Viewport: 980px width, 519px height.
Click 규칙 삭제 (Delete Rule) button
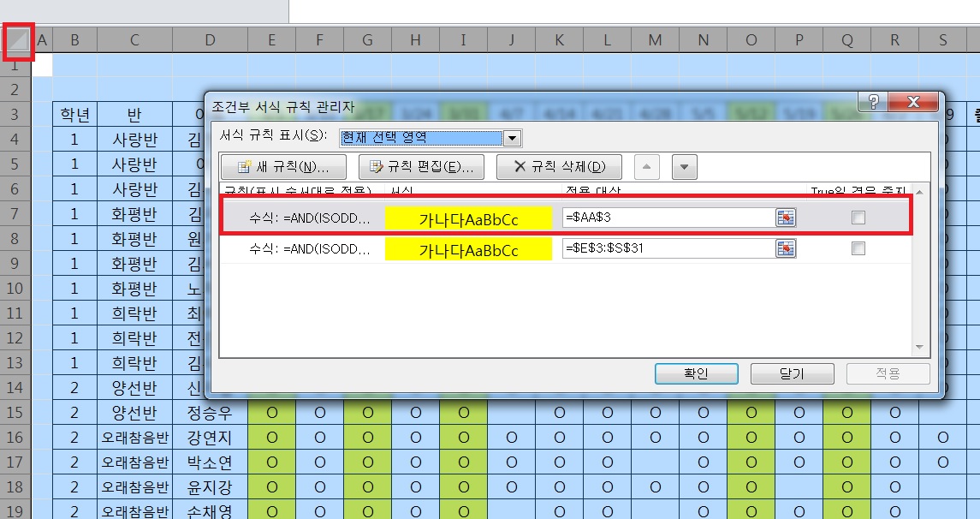pyautogui.click(x=559, y=167)
